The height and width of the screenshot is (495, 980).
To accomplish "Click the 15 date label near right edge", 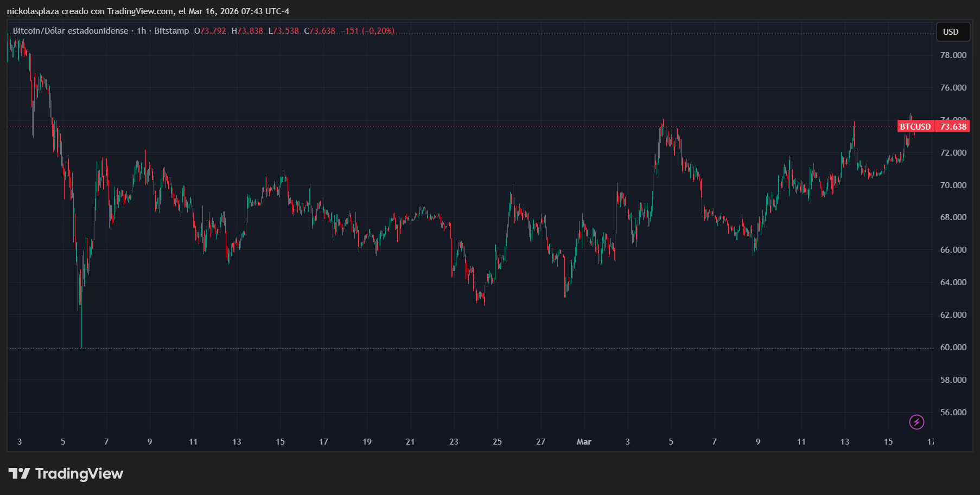I will (888, 442).
